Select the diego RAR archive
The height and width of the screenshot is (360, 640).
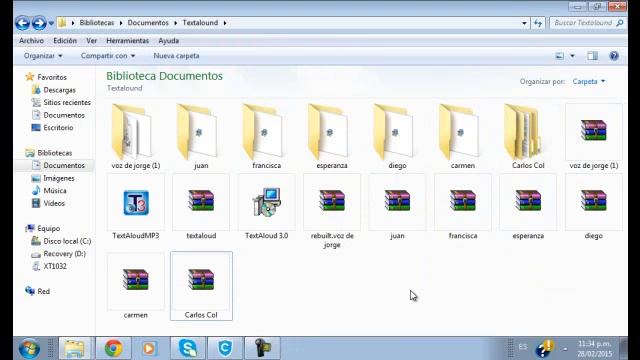593,207
